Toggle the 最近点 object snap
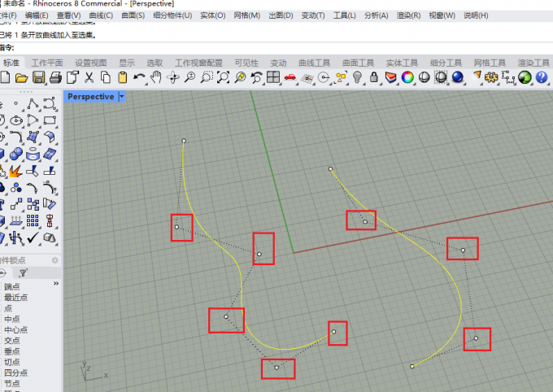The image size is (553, 392). pyautogui.click(x=16, y=297)
